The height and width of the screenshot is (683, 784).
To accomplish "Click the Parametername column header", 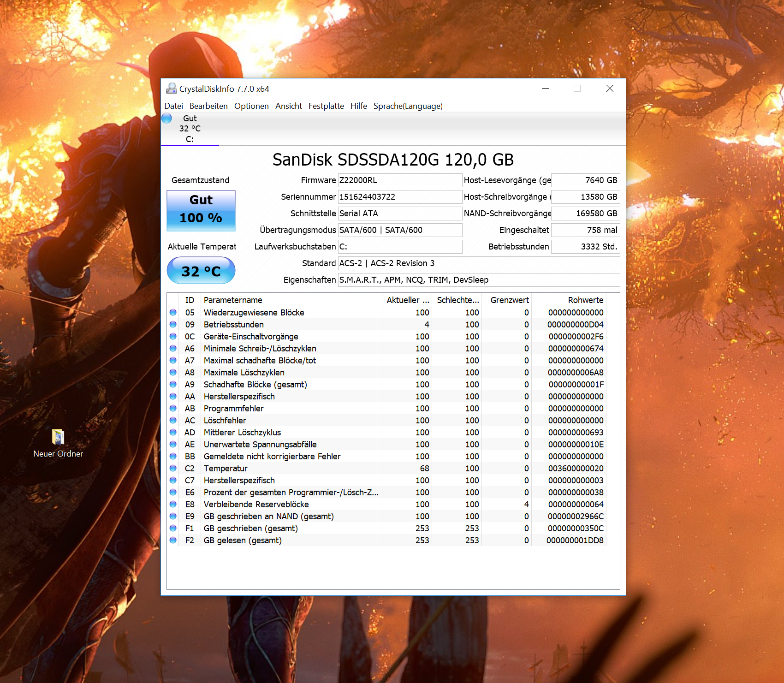I will pos(291,300).
